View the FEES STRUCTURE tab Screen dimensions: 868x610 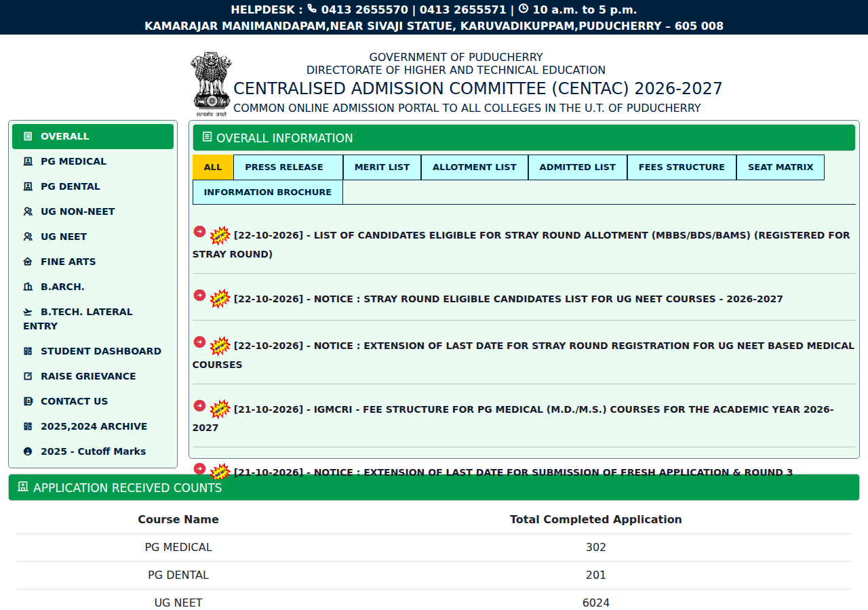pos(682,167)
